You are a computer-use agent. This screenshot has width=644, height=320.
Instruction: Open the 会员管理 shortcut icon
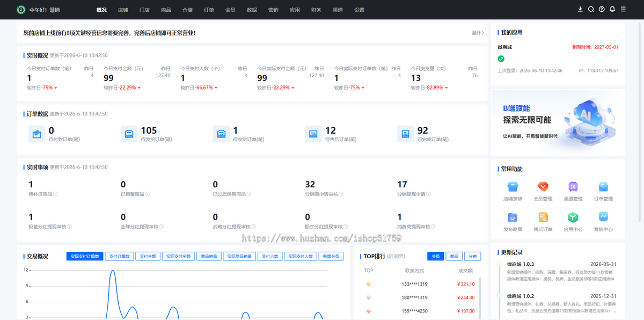click(543, 187)
